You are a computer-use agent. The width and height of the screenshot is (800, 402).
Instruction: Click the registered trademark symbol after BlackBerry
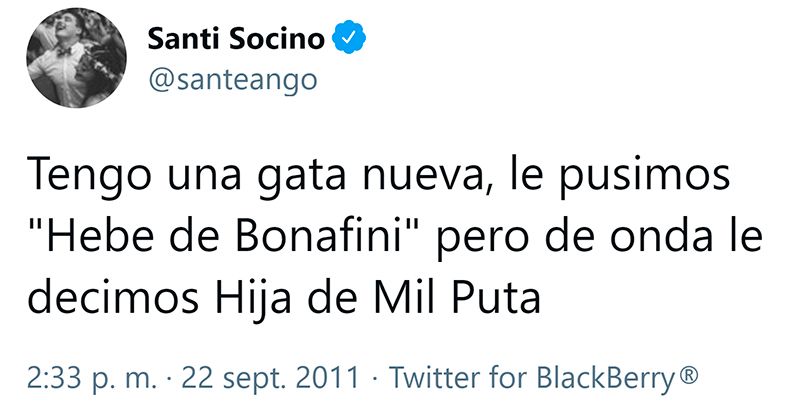point(687,378)
